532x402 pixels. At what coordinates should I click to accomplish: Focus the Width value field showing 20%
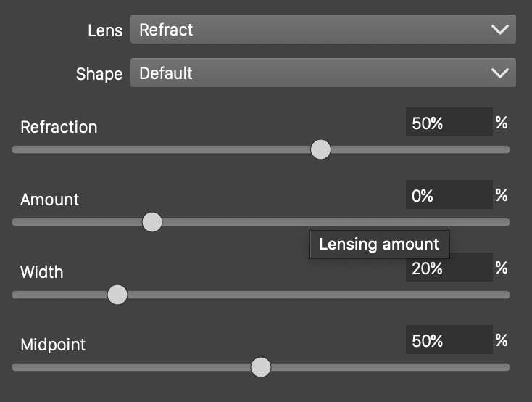(x=448, y=268)
